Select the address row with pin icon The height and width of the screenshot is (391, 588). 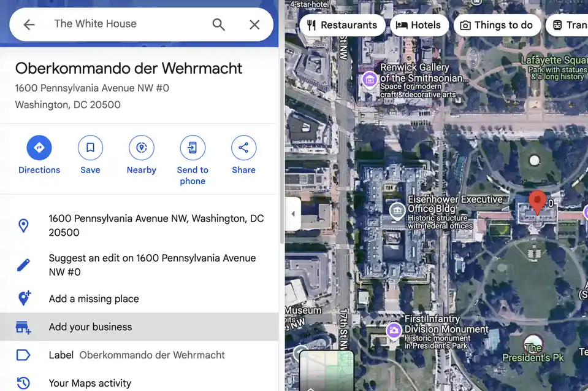(139, 225)
